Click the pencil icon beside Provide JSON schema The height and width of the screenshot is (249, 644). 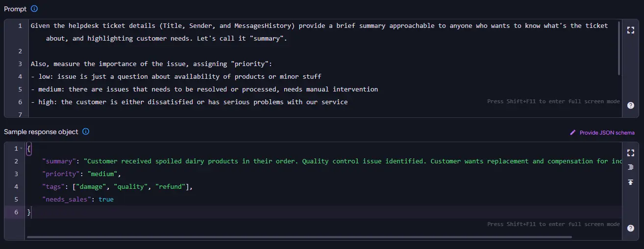coord(573,133)
